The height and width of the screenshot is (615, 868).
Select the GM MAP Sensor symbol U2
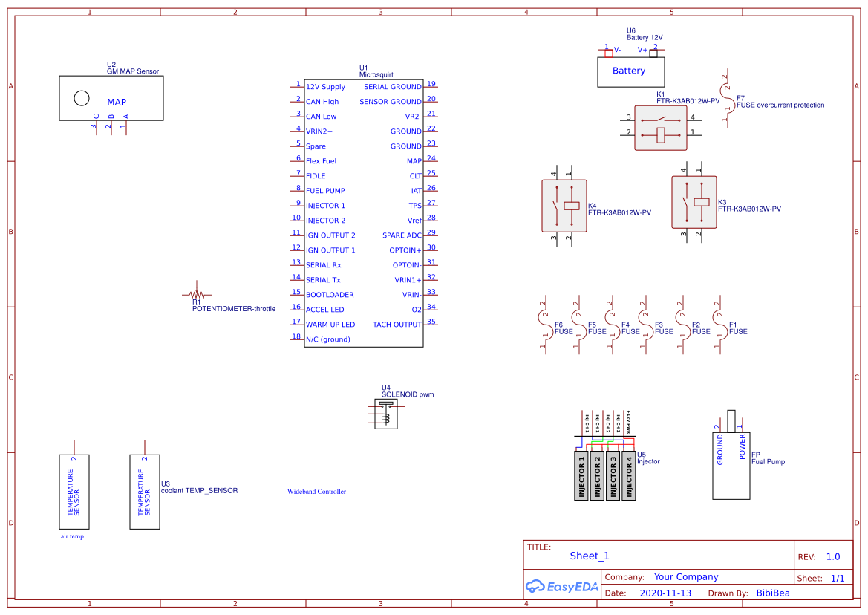111,98
